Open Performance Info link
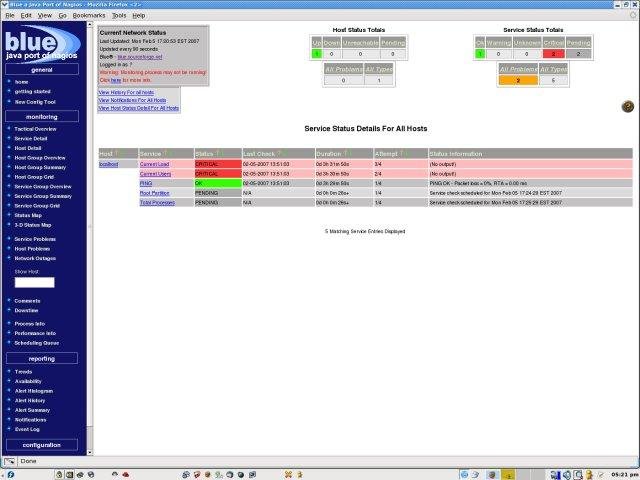The height and width of the screenshot is (480, 640). [35, 333]
